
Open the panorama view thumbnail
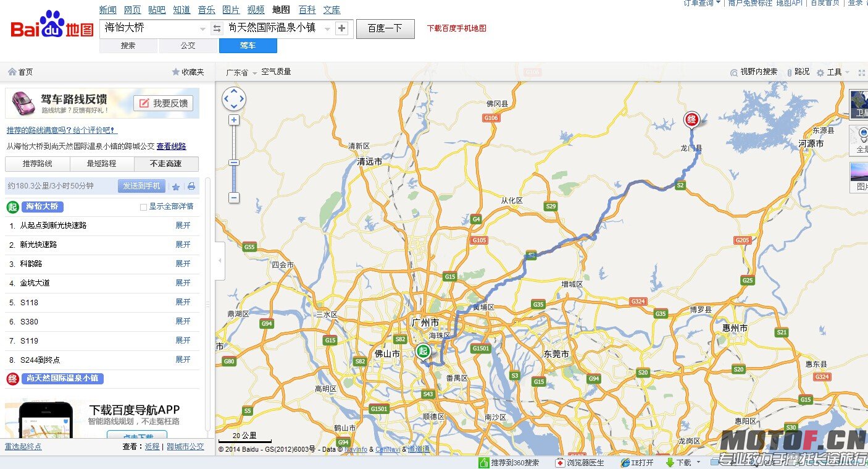pyautogui.click(x=859, y=140)
